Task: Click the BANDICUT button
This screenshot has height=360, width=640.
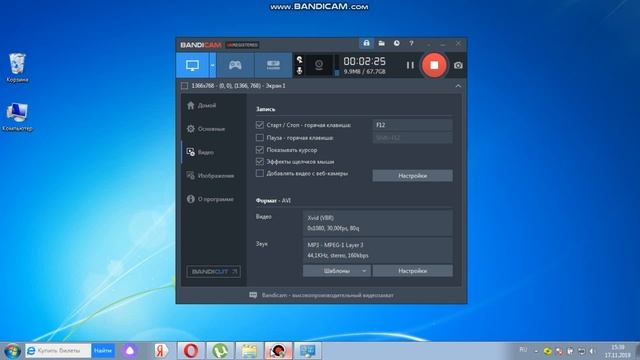Action: 213,271
